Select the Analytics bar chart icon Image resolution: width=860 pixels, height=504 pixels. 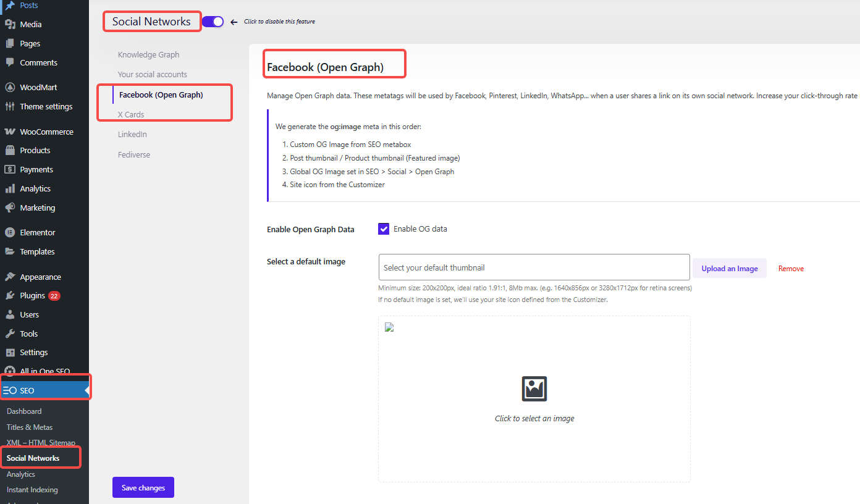(x=10, y=189)
